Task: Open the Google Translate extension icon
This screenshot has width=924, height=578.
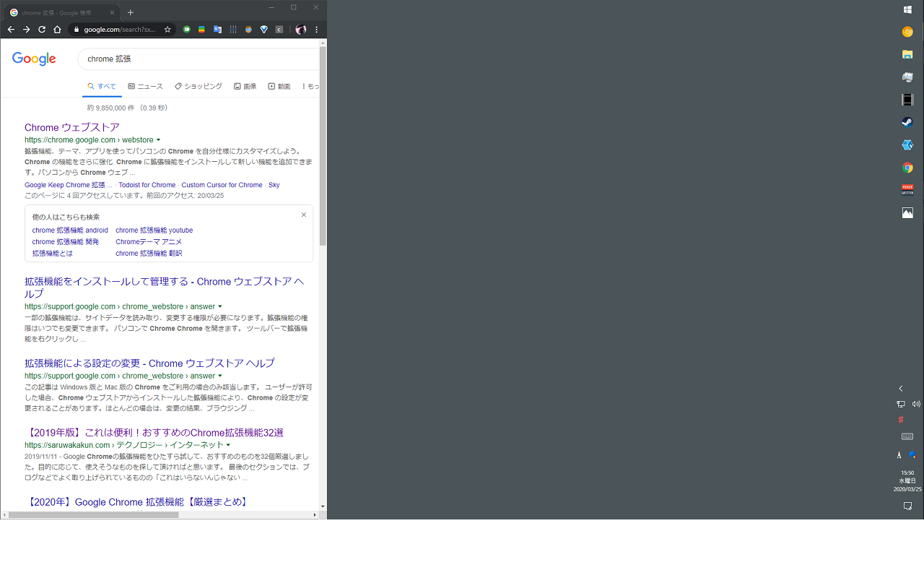Action: click(217, 30)
